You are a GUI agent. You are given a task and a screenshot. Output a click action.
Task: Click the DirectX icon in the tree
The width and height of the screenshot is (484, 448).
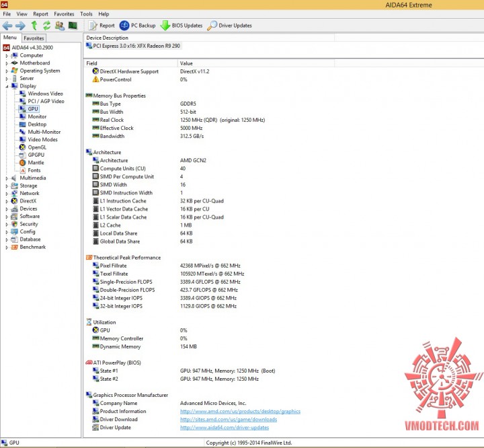point(14,201)
